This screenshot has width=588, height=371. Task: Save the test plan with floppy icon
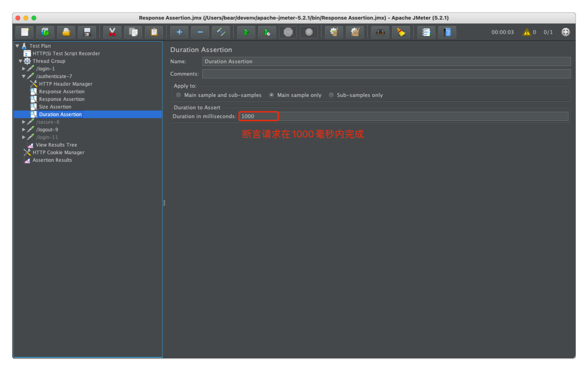pos(87,32)
